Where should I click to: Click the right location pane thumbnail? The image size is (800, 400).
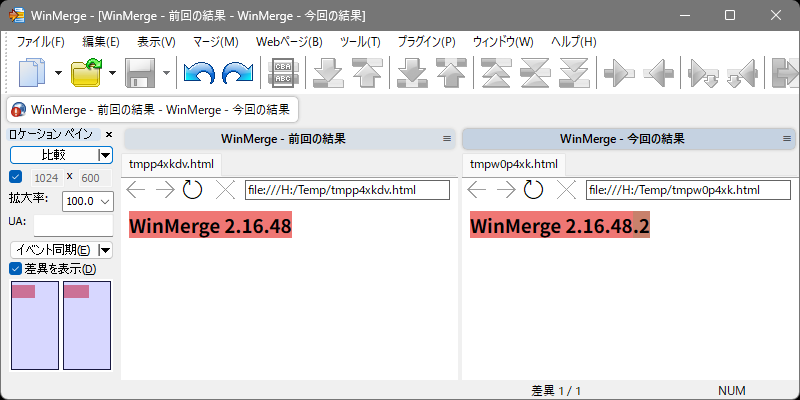click(x=87, y=326)
